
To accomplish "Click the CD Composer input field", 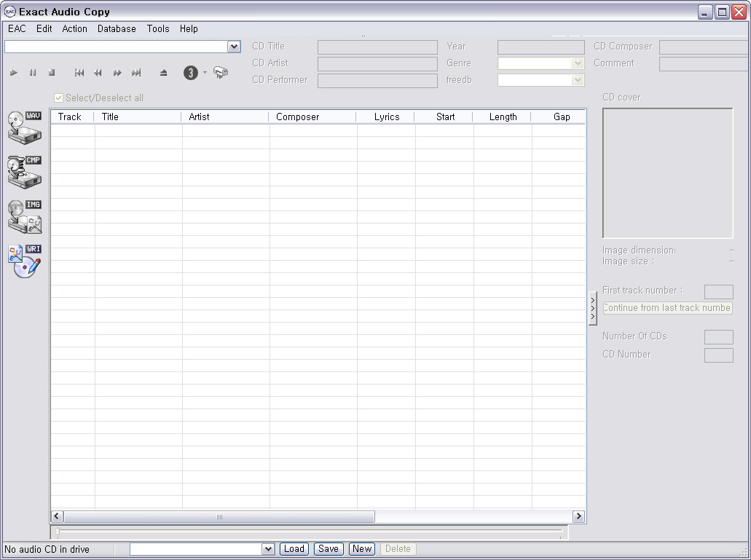I will pos(705,47).
